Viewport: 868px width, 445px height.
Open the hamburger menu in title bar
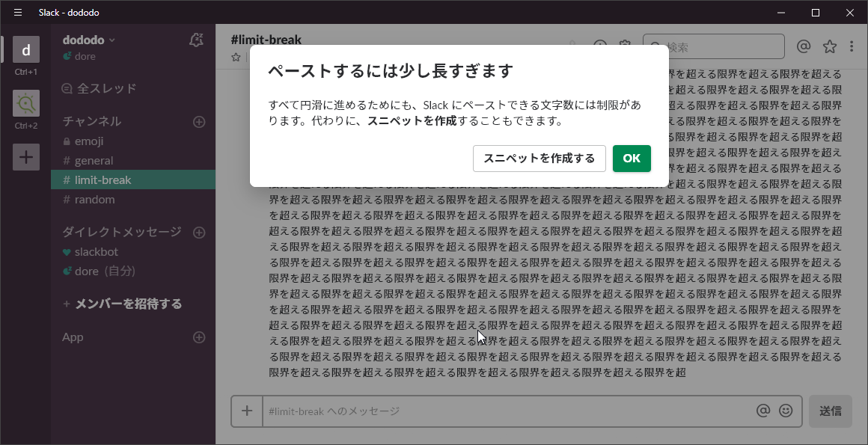[18, 13]
